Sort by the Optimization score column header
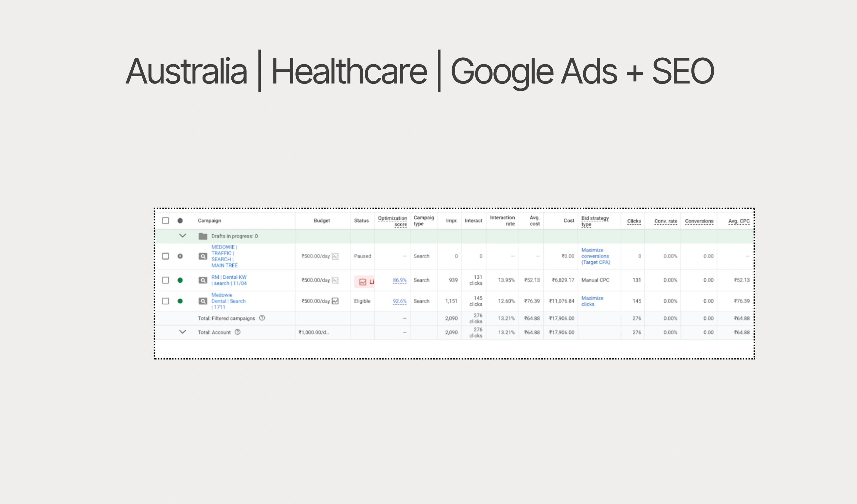 point(392,221)
